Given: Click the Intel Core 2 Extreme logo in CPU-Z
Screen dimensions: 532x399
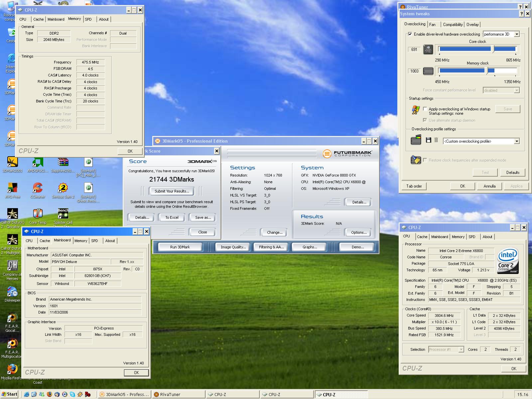Looking at the screenshot, I should (x=508, y=261).
